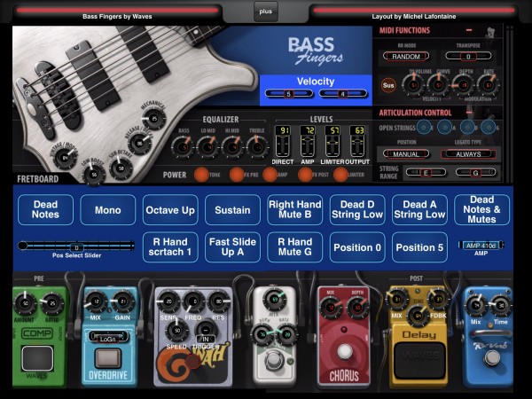The height and width of the screenshot is (399, 532).
Task: Click the modulation Rate knob in MIDI Functions
Action: (x=489, y=85)
